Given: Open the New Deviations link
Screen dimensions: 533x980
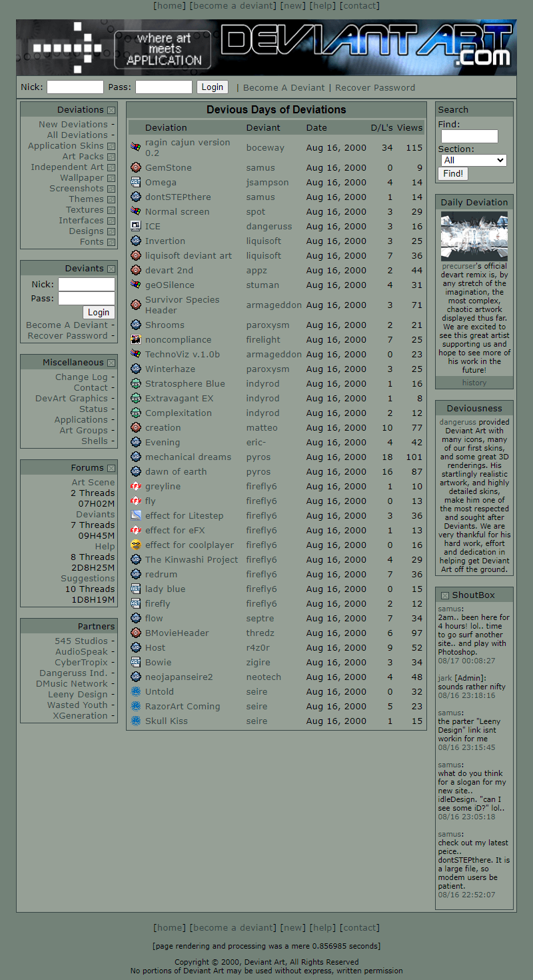Looking at the screenshot, I should pos(73,124).
